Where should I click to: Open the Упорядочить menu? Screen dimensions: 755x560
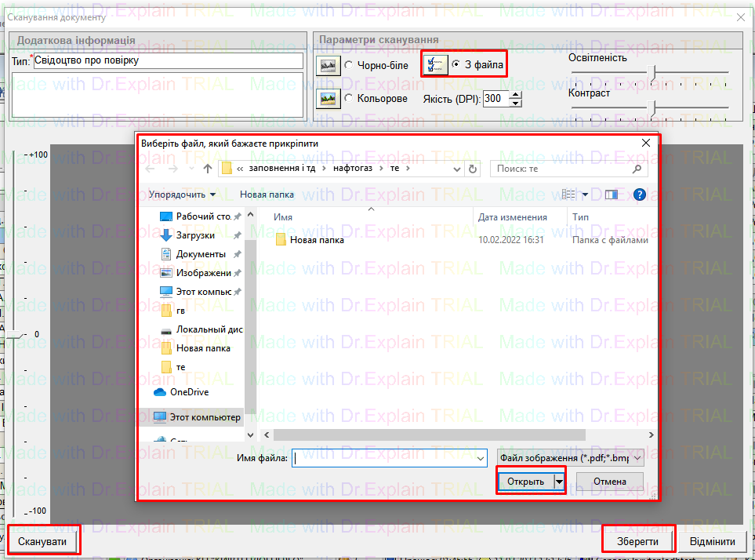click(182, 195)
